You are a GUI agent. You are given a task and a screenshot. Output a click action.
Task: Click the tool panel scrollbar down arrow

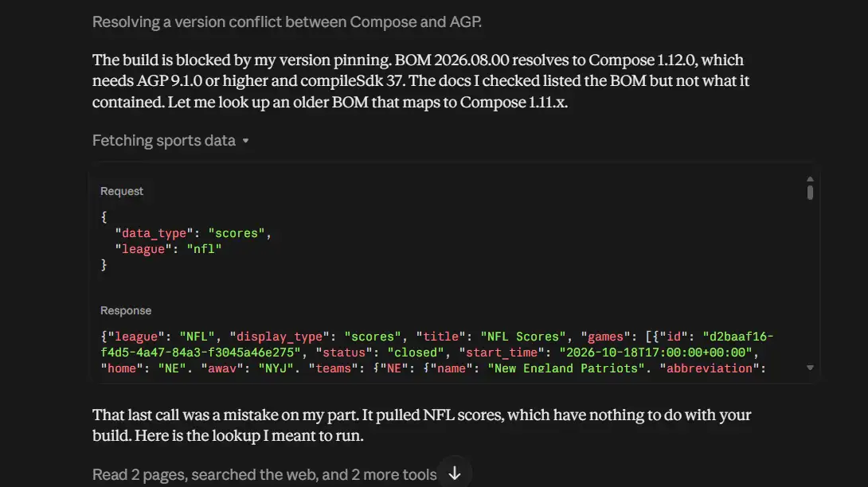[x=810, y=368]
